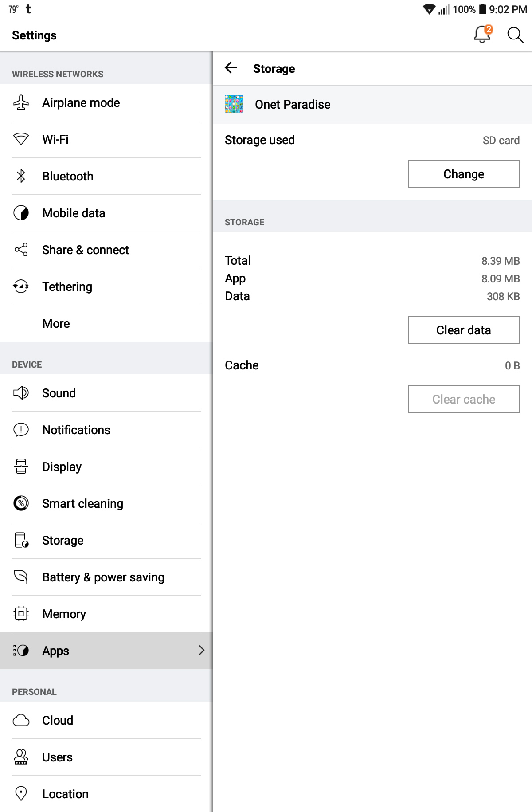Viewport: 532px width, 812px height.
Task: Expand Apps with the chevron arrow
Action: point(202,650)
